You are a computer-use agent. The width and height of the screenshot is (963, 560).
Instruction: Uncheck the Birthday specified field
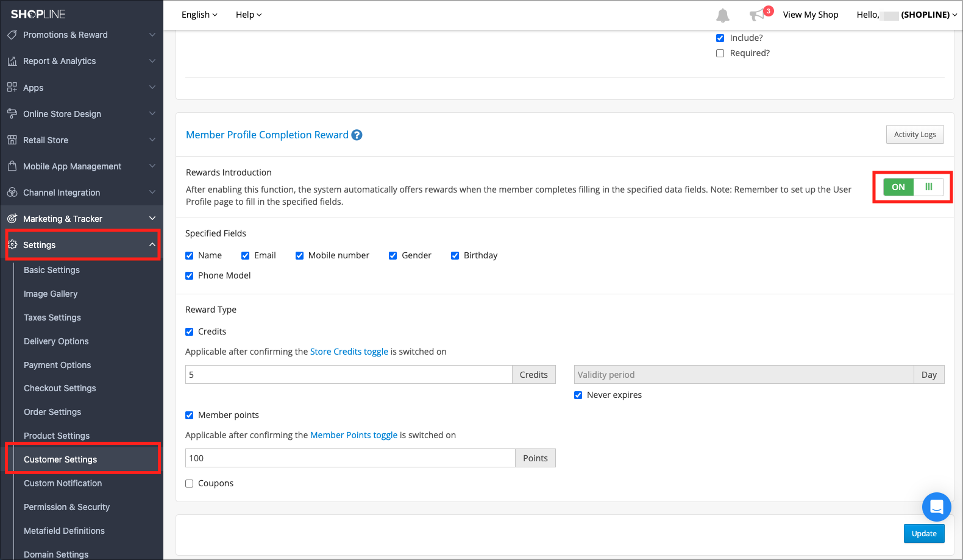(455, 256)
